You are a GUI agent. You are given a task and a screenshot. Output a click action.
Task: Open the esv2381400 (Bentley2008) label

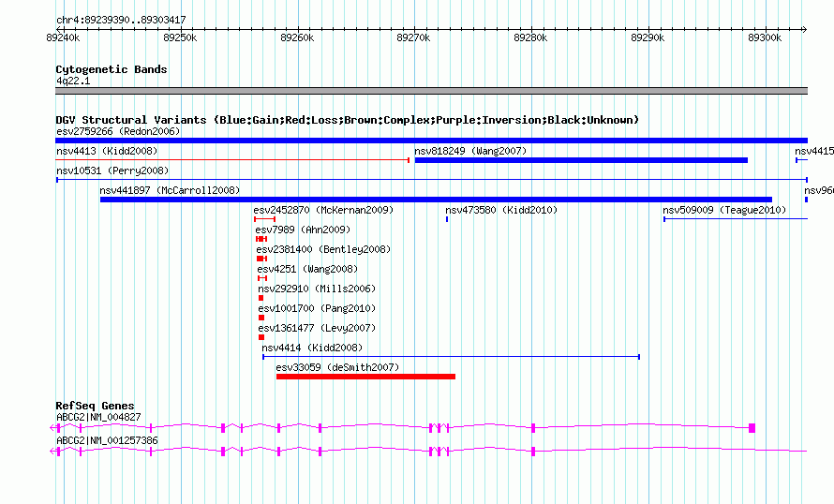tap(323, 249)
